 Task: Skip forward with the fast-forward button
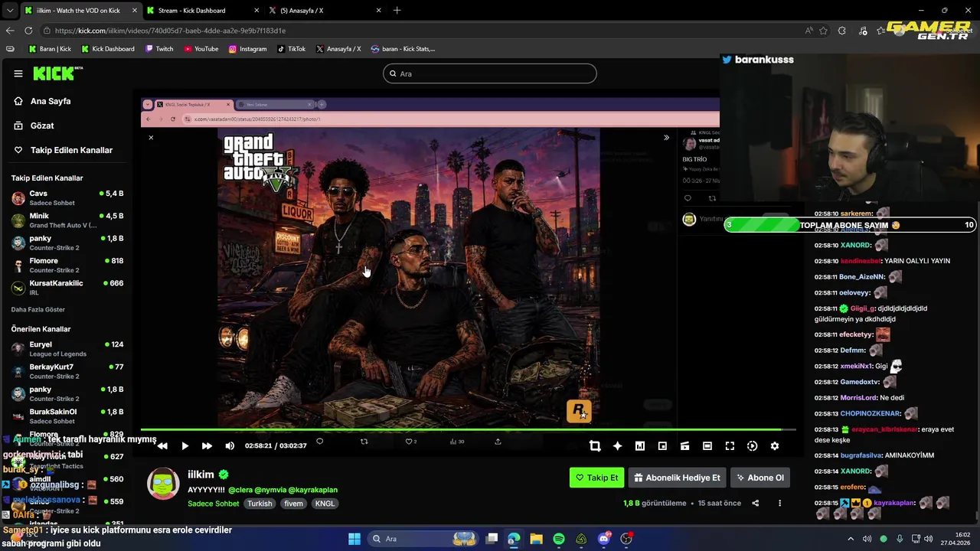(x=207, y=445)
